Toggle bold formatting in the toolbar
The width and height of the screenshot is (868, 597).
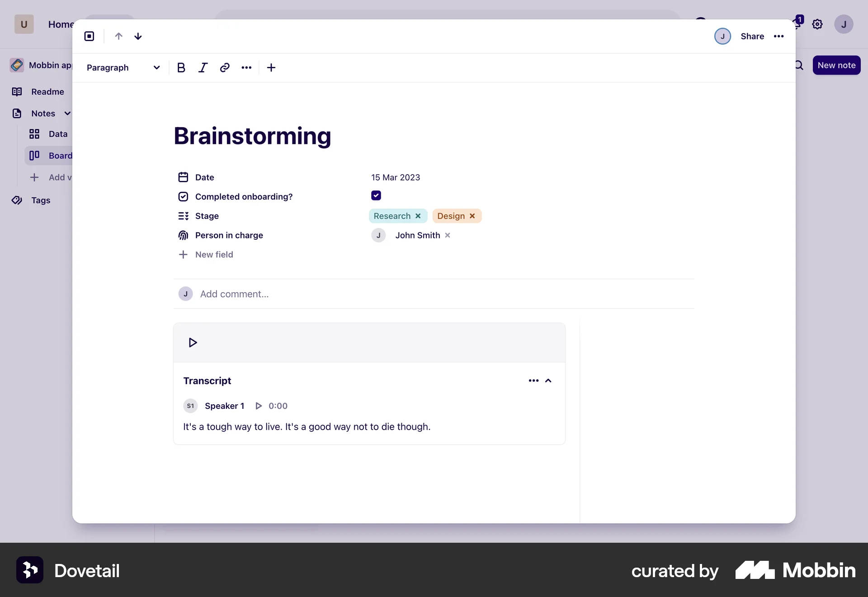pyautogui.click(x=181, y=68)
